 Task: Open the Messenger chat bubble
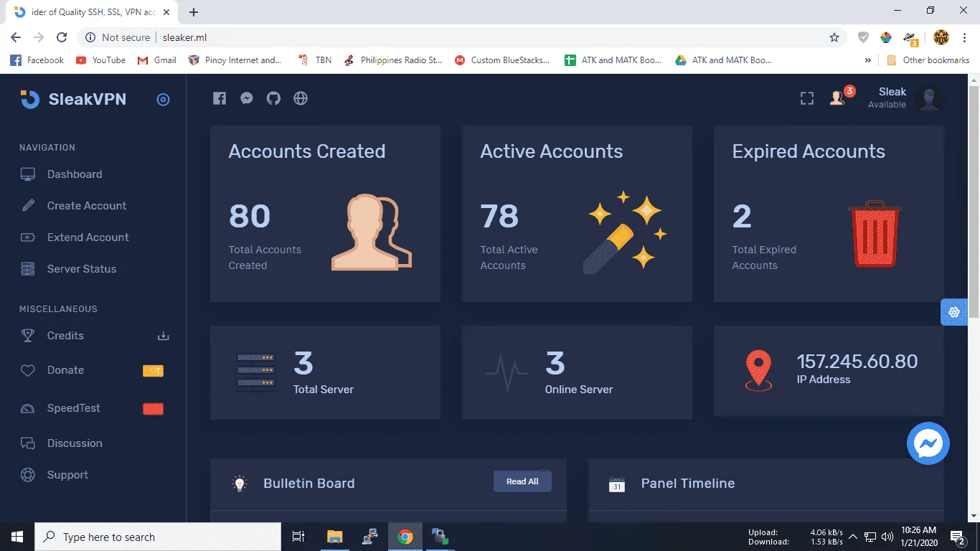pyautogui.click(x=928, y=443)
